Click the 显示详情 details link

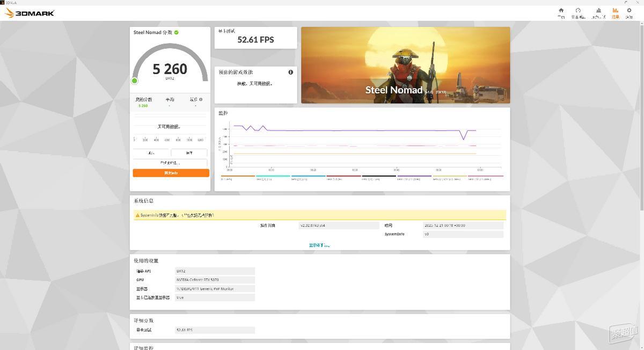319,245
